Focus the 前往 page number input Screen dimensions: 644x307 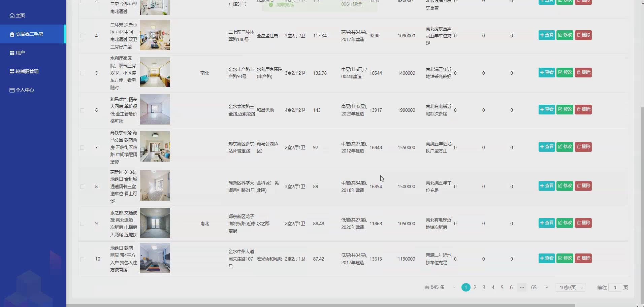coord(615,287)
